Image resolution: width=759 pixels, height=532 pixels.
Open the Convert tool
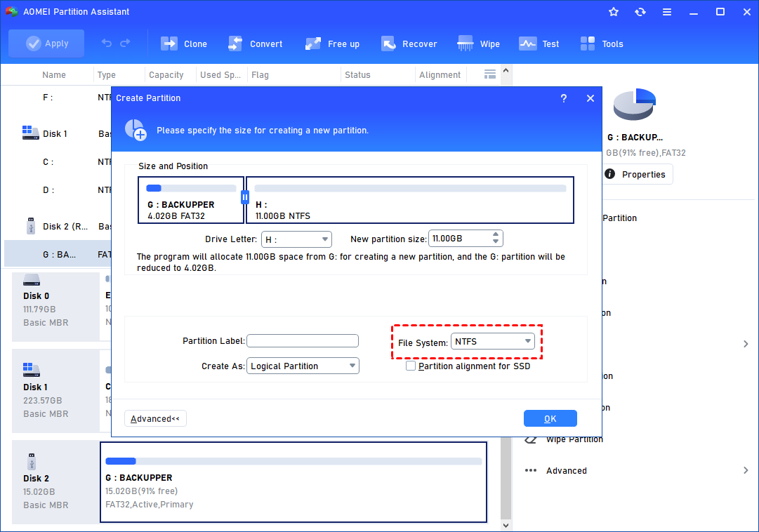[x=256, y=44]
